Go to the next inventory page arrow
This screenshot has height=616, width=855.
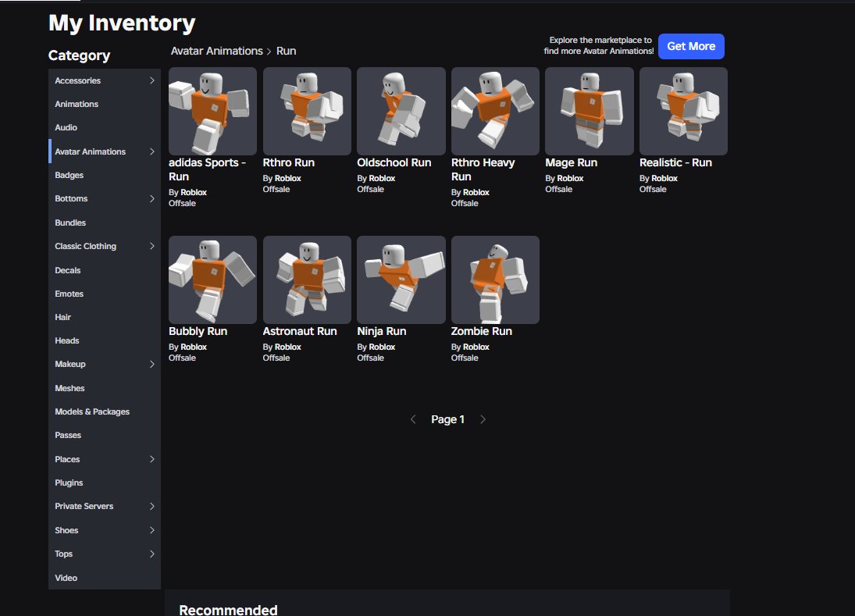click(x=483, y=419)
